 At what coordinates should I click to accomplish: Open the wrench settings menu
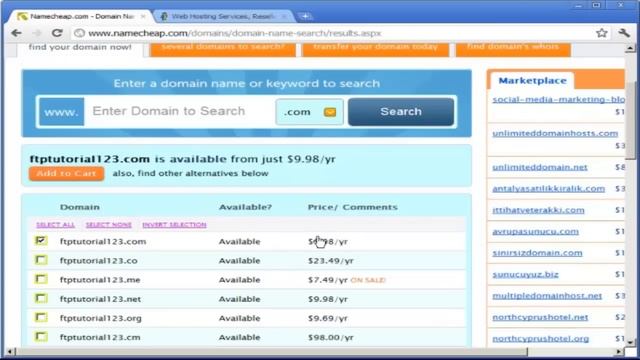click(x=624, y=33)
